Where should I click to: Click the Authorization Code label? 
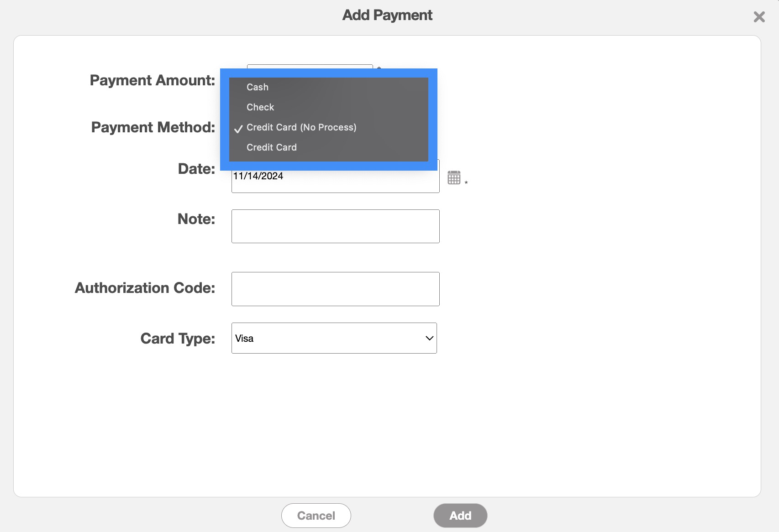(145, 288)
